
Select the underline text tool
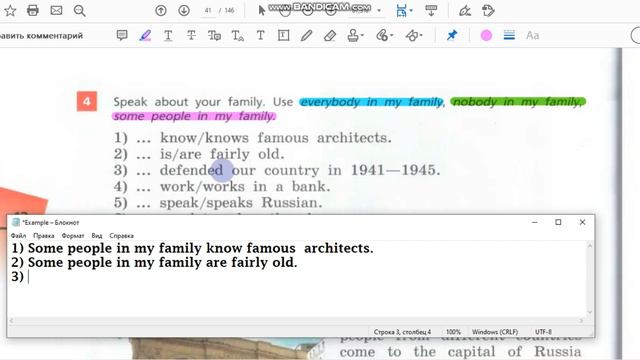coord(168,36)
